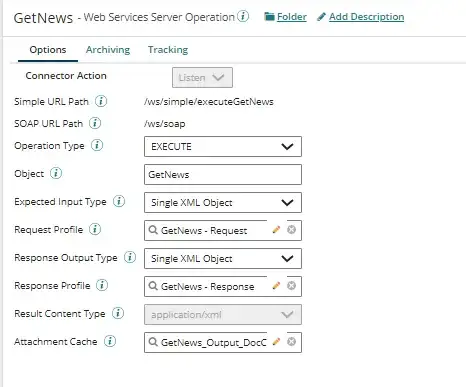Show info for Response Profile
Screen dimensions: 466x387
click(102, 285)
